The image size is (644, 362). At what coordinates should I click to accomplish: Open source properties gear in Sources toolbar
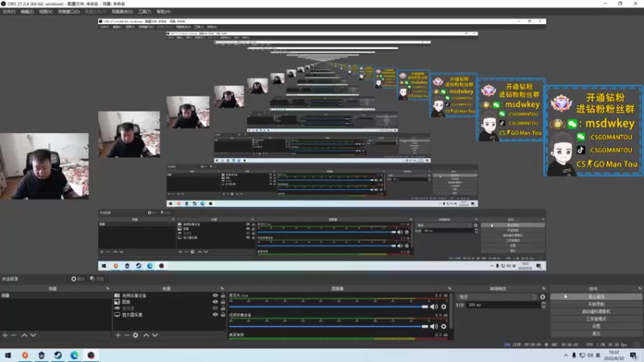(135, 335)
